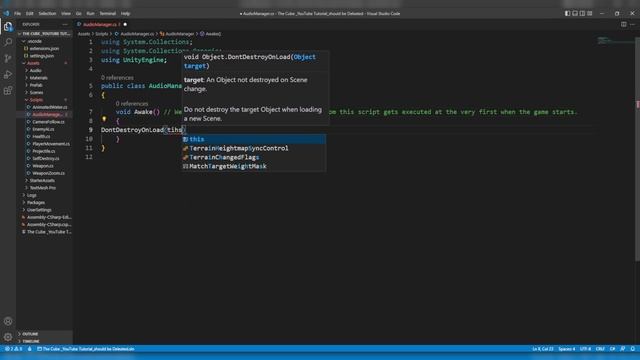The width and height of the screenshot is (640, 360).
Task: Open the Source Control view
Action: [8, 58]
